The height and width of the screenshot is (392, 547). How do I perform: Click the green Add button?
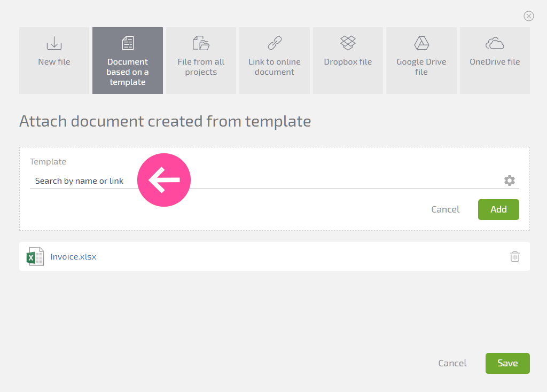[x=498, y=209]
